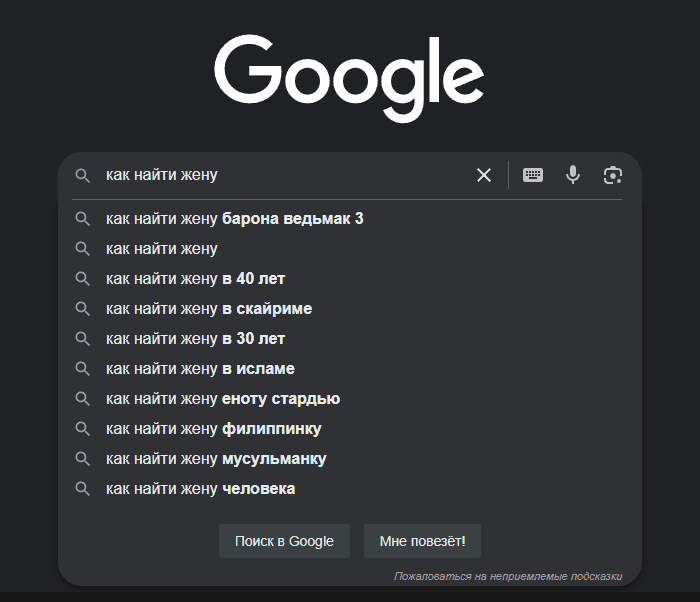Pick suggestion 'как найти жену в исламе'
Image resolution: width=700 pixels, height=602 pixels.
350,368
